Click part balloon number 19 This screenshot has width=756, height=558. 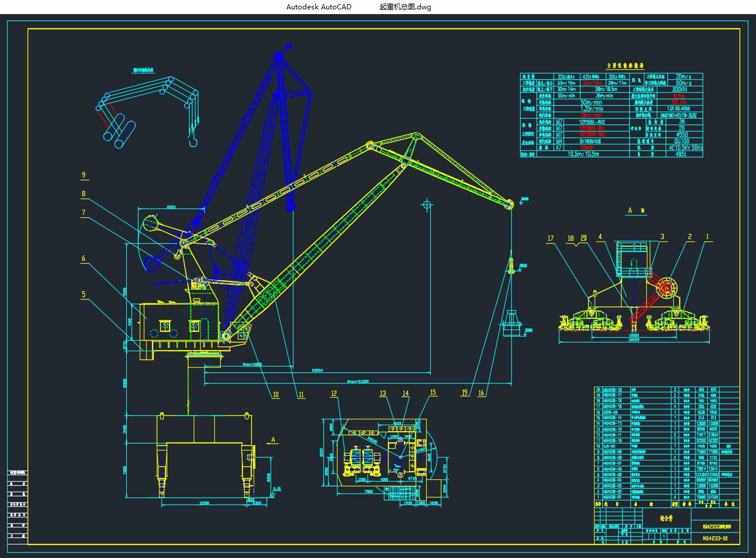465,394
